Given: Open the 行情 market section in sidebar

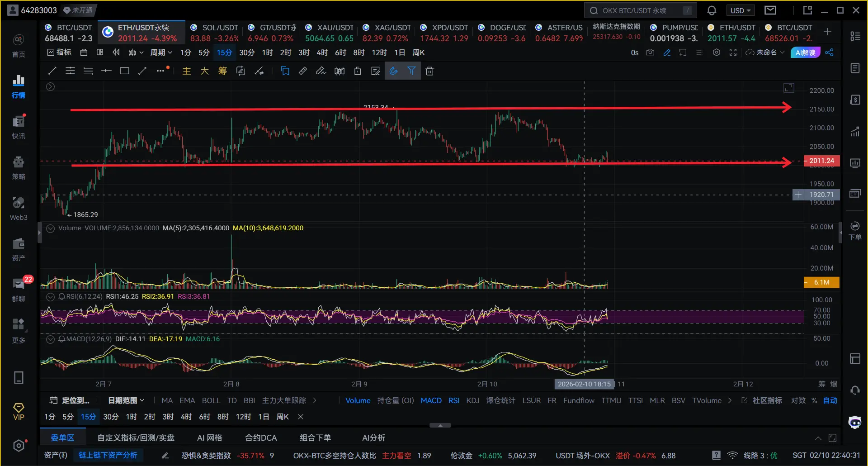Looking at the screenshot, I should [x=19, y=86].
